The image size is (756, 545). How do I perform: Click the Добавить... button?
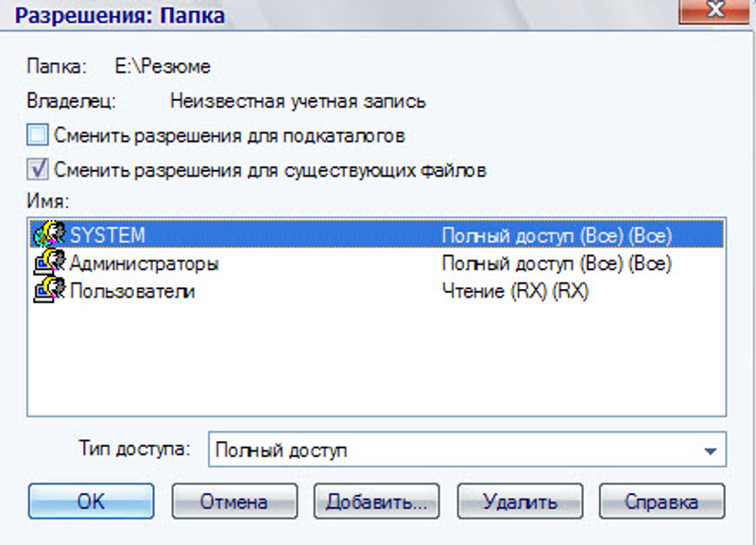pos(376,502)
